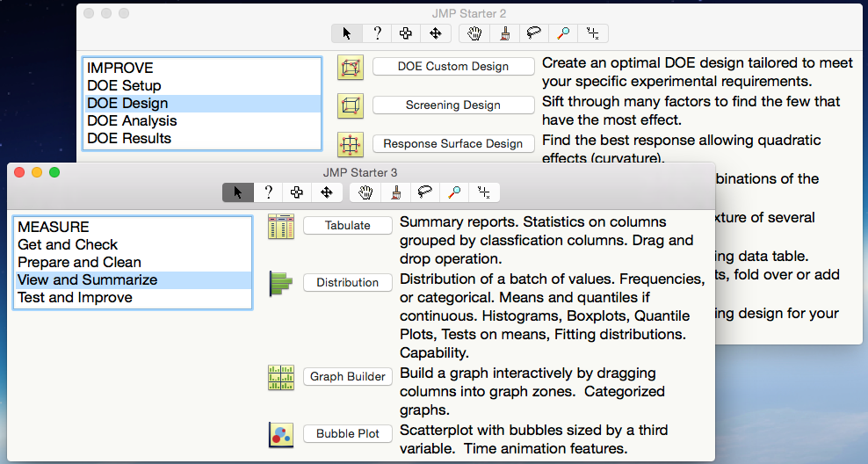The width and height of the screenshot is (868, 464).
Task: Click the Screening Design cube icon
Action: [351, 105]
